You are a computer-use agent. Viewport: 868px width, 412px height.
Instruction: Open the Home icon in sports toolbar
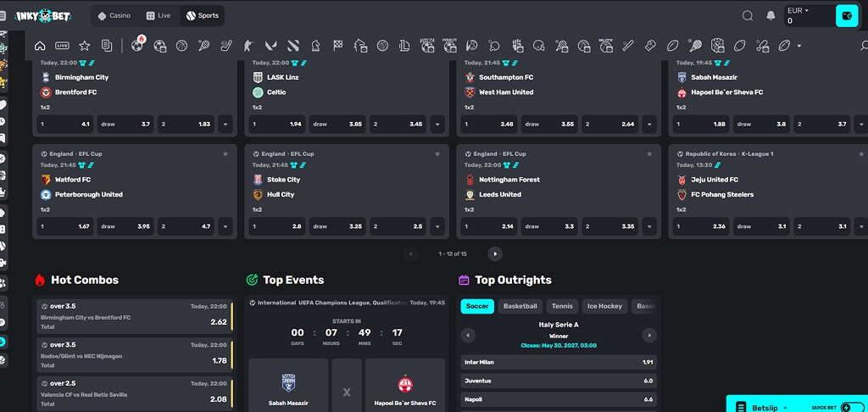[x=40, y=46]
